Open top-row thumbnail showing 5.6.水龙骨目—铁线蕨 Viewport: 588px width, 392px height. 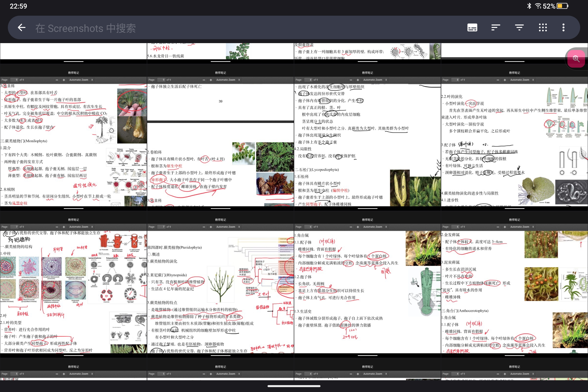pyautogui.click(x=220, y=53)
